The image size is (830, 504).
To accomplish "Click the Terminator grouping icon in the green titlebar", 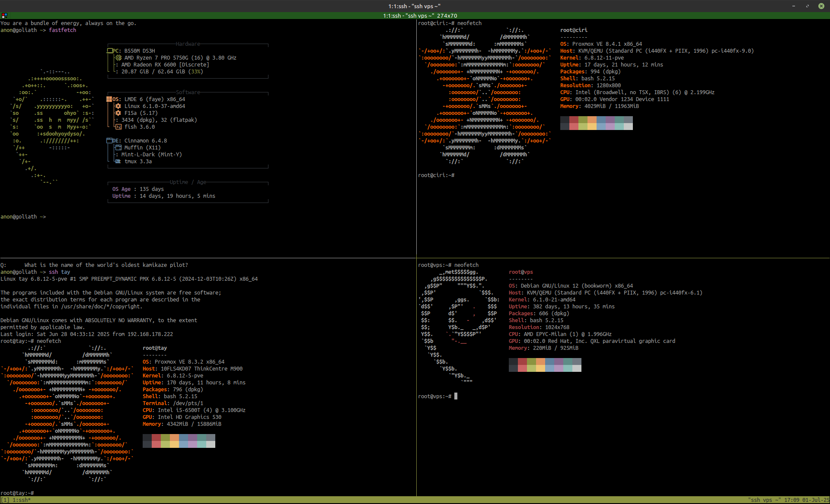I will 4,16.
